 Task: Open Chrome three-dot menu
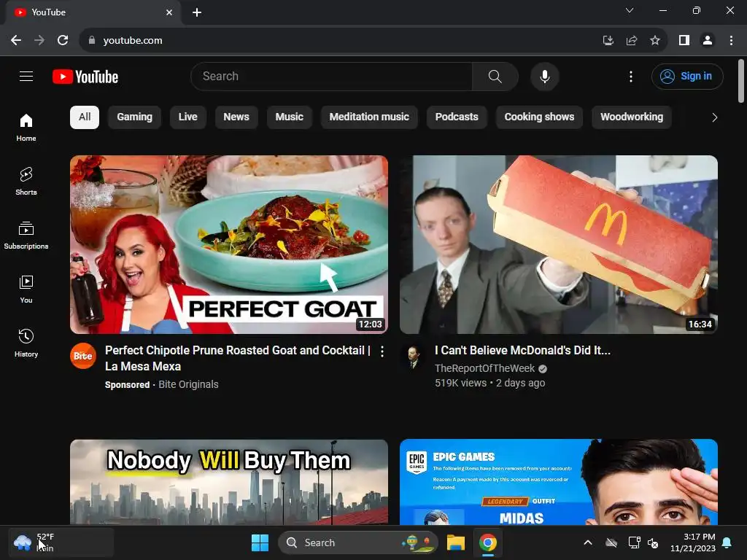pyautogui.click(x=731, y=41)
